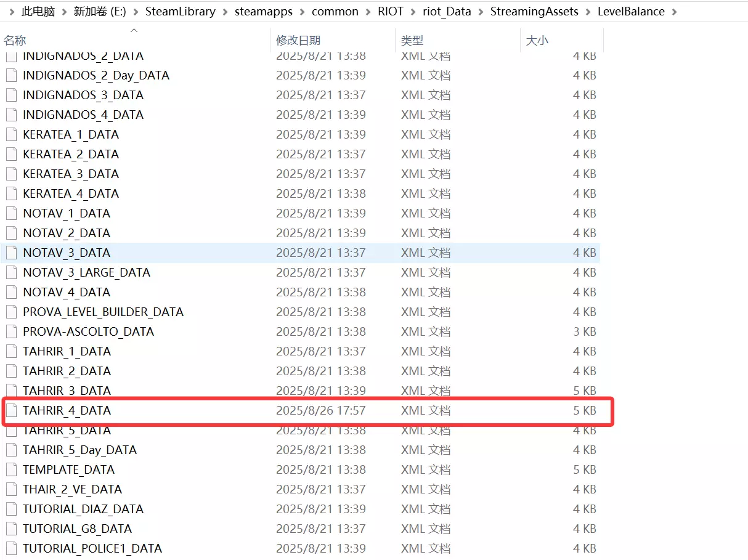Click the file icon beside NOTAV_3_DATA
Viewport: 748px width, 560px height.
pyautogui.click(x=11, y=253)
